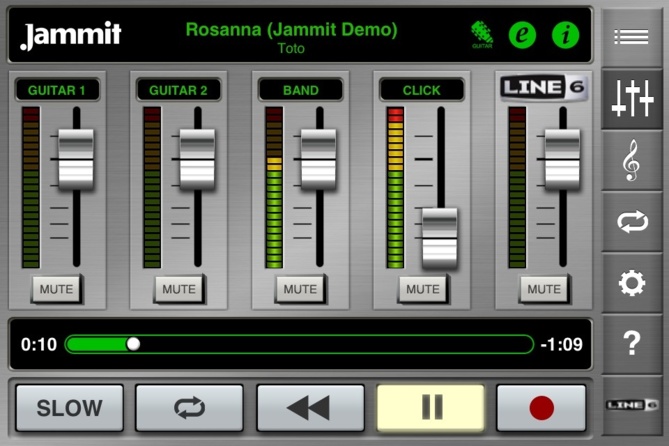Viewport: 669px width, 446px height.
Task: Click the green guitar instrument icon
Action: [x=482, y=36]
